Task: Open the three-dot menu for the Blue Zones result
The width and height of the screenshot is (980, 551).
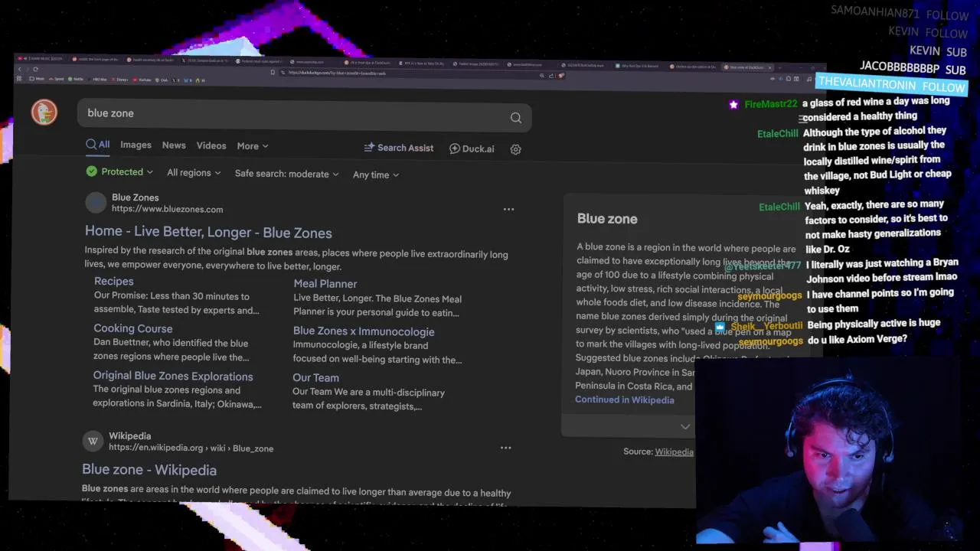Action: tap(508, 209)
